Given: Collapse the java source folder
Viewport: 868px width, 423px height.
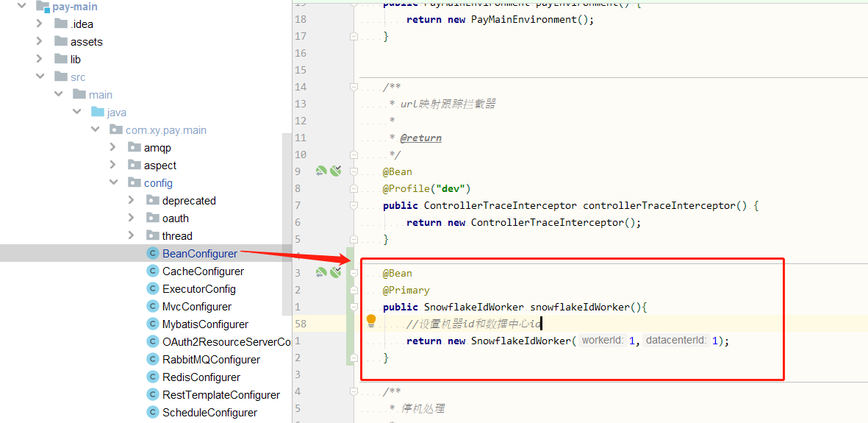Looking at the screenshot, I should coord(76,112).
